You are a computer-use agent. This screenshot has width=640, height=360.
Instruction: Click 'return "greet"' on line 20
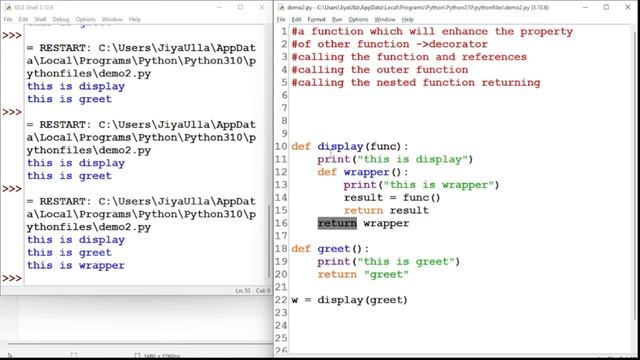coord(363,275)
